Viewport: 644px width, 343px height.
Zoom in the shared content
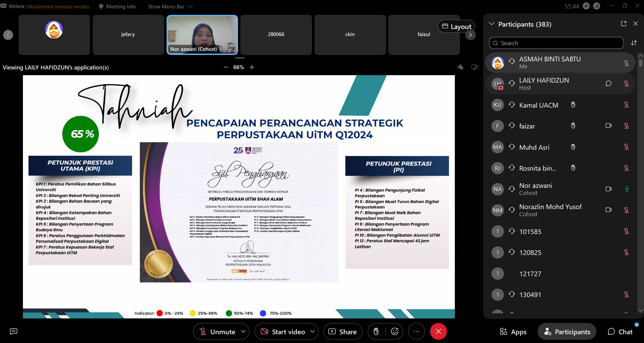252,67
